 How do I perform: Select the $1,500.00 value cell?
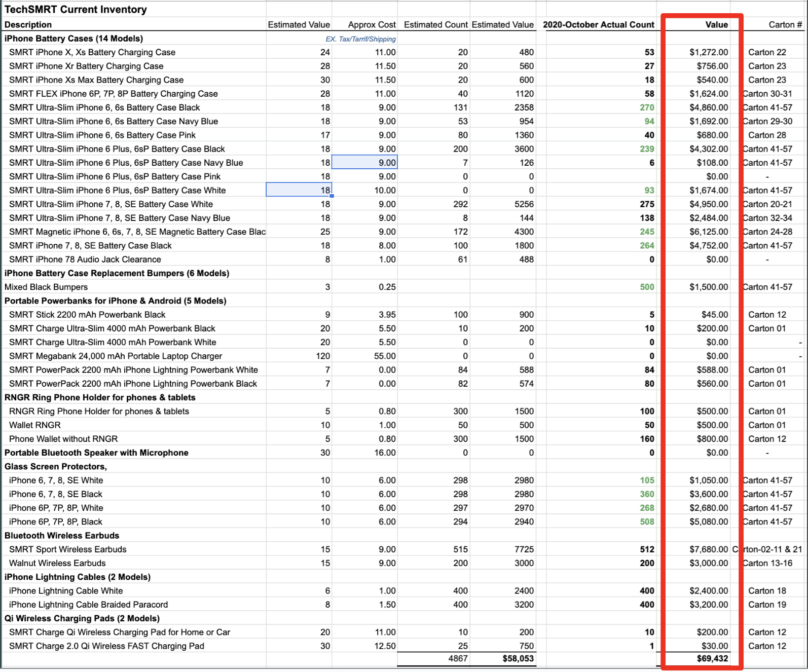pyautogui.click(x=708, y=287)
